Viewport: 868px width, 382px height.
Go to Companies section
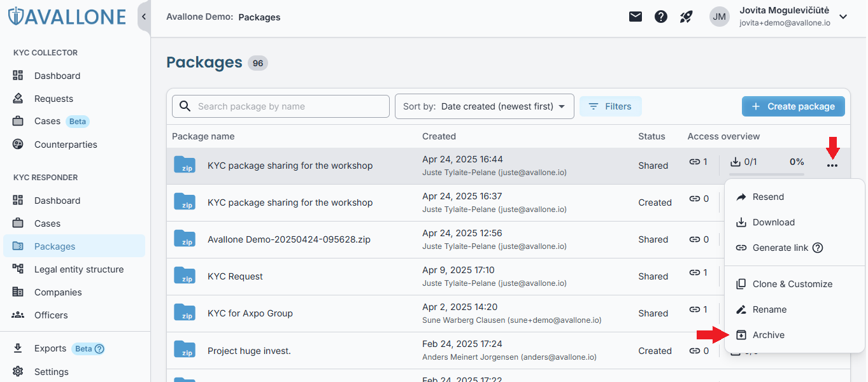coord(58,292)
